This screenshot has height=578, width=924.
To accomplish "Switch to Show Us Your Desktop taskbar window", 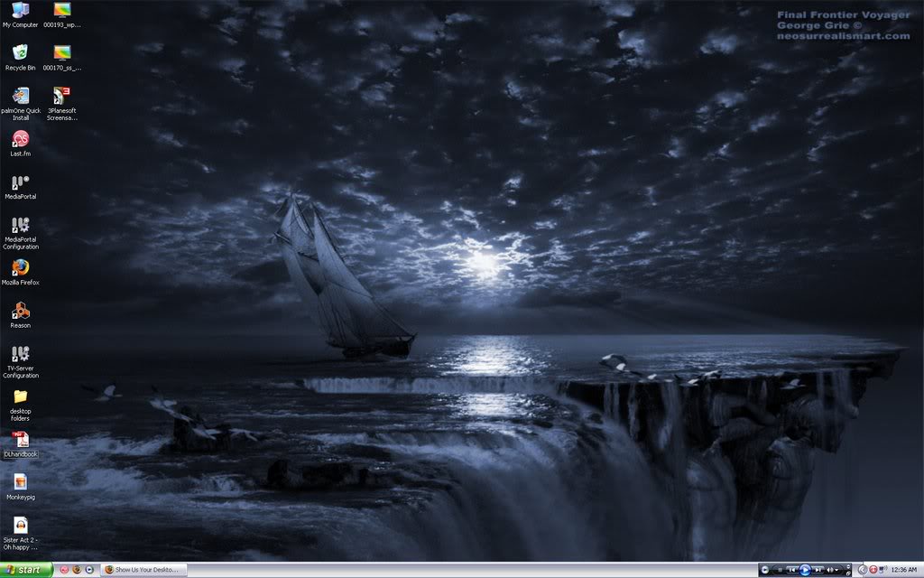I will click(143, 570).
